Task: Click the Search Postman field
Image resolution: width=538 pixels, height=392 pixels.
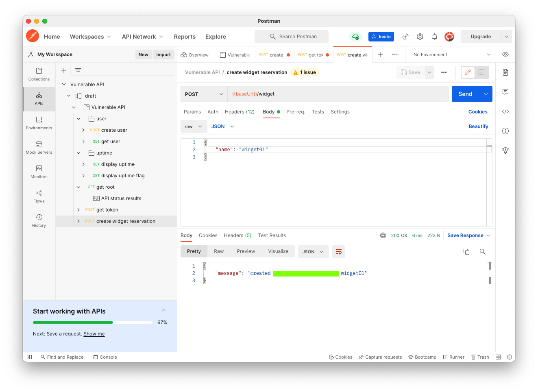Action: (x=292, y=37)
